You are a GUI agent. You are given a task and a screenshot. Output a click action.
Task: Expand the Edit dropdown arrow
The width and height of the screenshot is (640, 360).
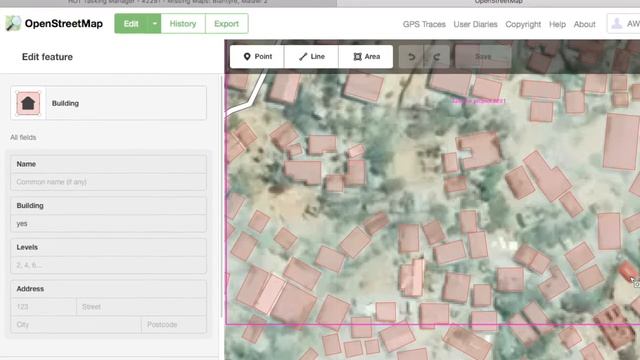pyautogui.click(x=155, y=24)
